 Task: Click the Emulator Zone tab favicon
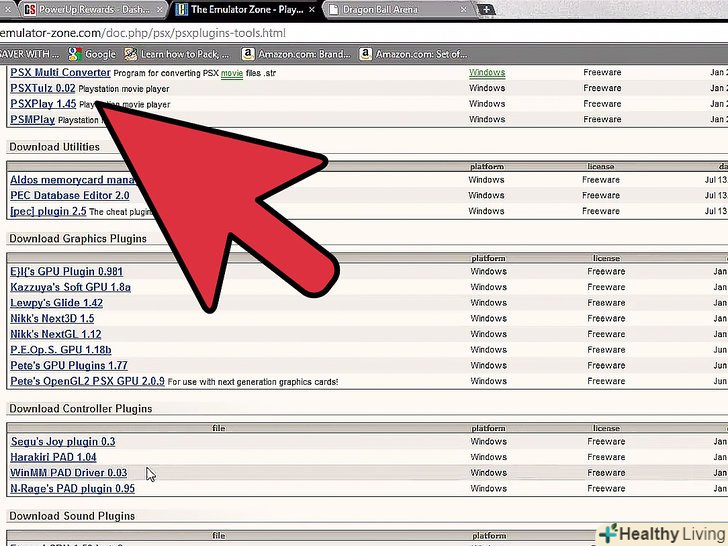click(x=182, y=9)
